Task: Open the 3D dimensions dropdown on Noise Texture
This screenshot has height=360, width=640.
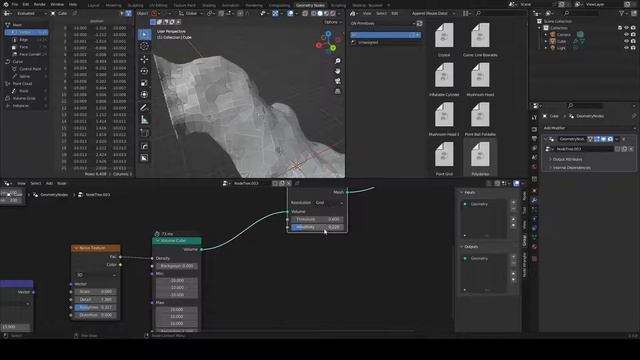Action: tap(96, 275)
